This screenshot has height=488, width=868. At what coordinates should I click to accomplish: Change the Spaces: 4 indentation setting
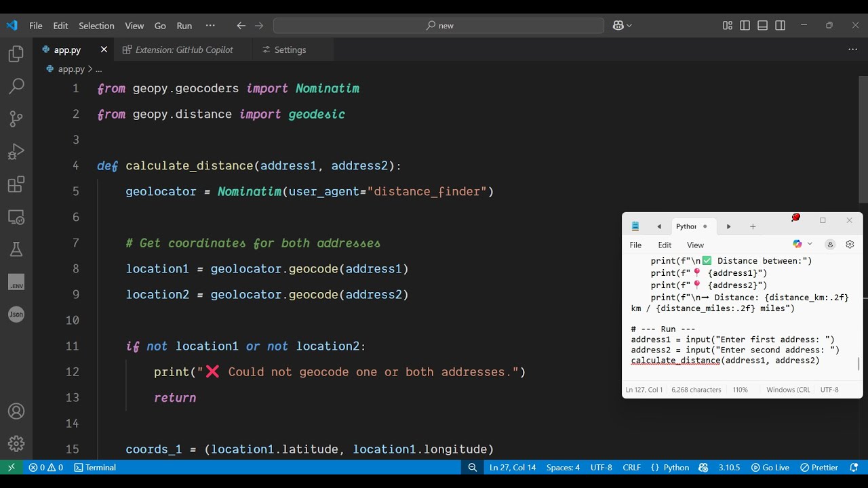pos(563,468)
